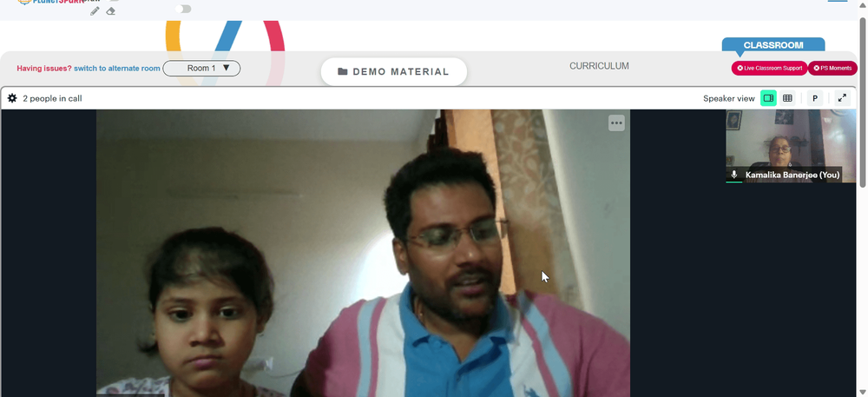
Task: Click microphone icon on Kamalika's tile
Action: pos(734,175)
